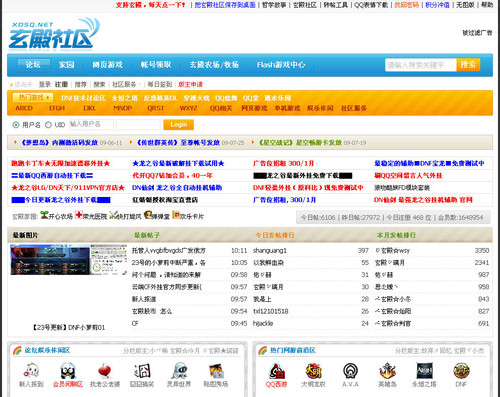Open the 帐号领取 navigation tab

[x=156, y=65]
